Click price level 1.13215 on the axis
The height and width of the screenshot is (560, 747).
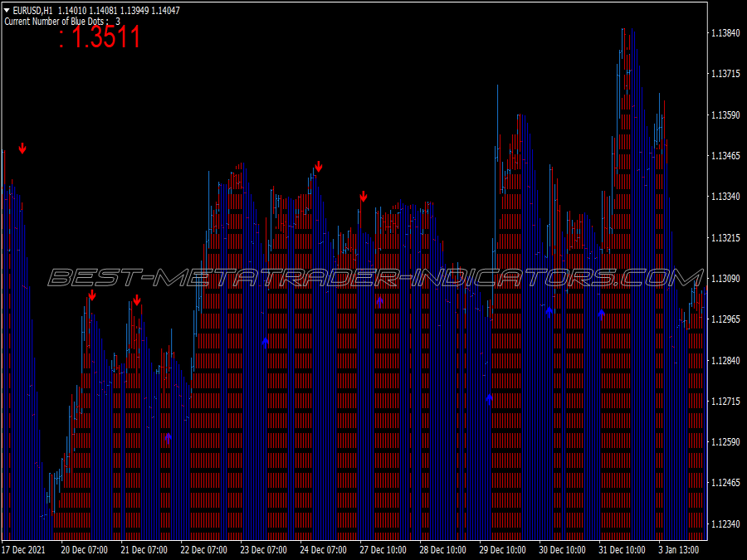tap(726, 237)
